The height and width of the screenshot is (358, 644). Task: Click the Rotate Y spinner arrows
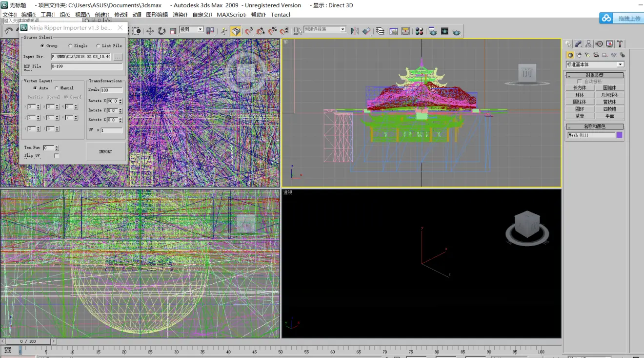point(121,110)
